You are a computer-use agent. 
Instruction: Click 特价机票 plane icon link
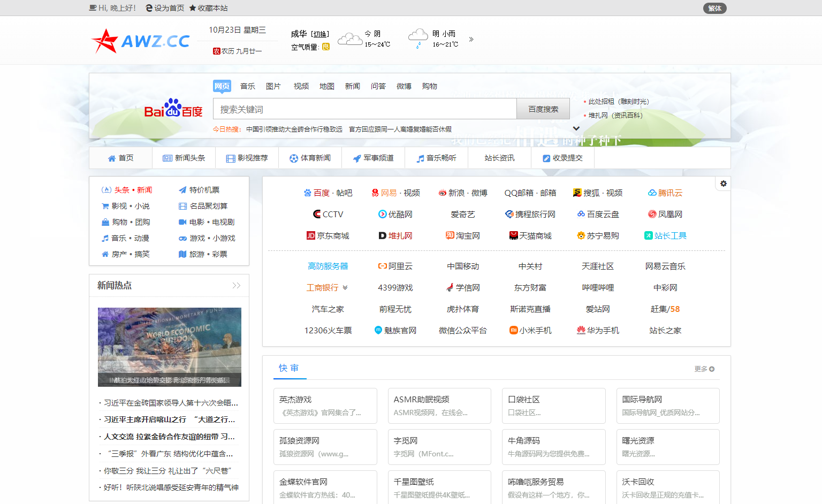182,190
